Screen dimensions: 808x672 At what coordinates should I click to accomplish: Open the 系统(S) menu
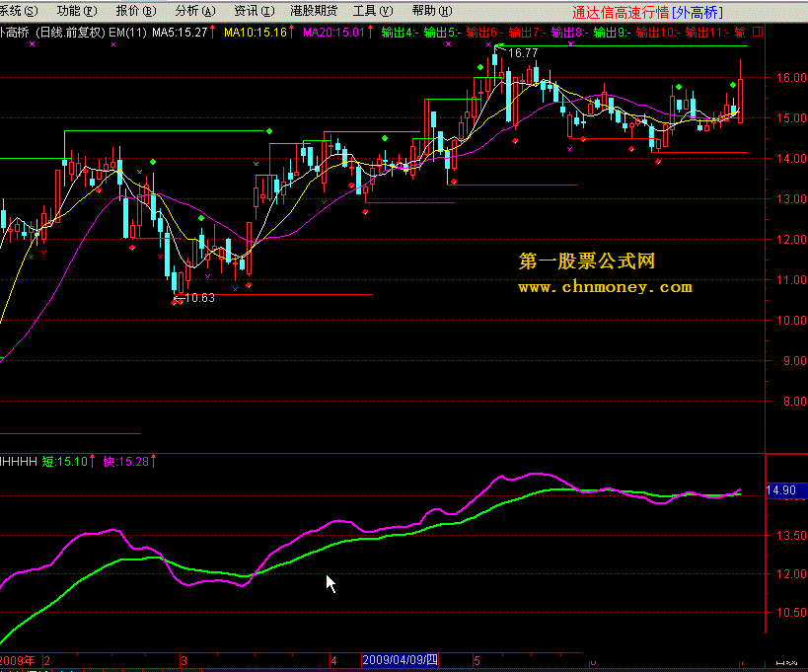tap(19, 10)
